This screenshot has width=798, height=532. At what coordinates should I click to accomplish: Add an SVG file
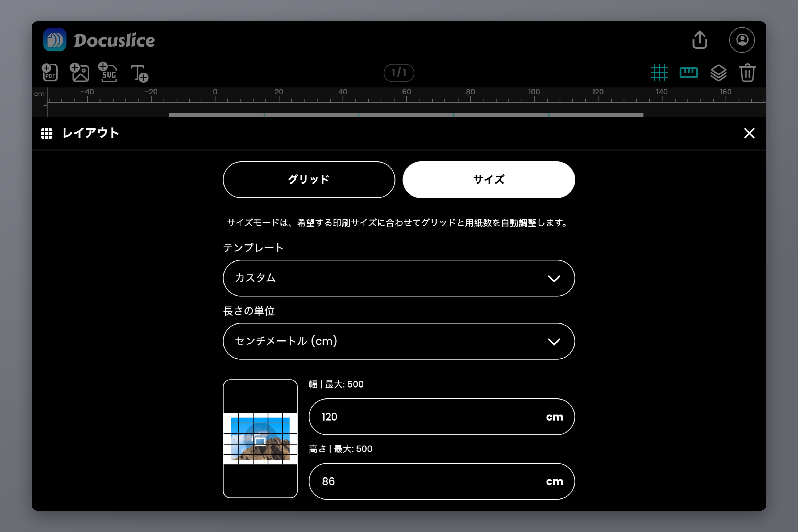pos(108,72)
